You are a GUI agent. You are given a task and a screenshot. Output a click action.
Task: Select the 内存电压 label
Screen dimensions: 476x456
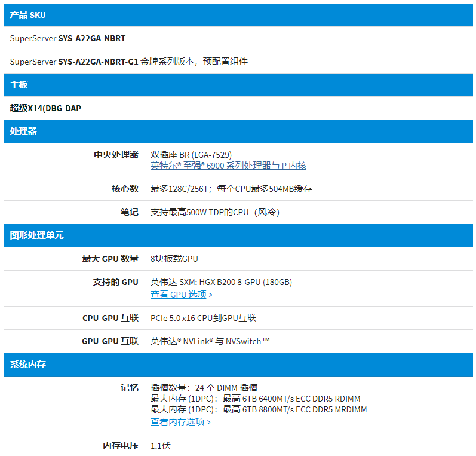click(x=121, y=446)
